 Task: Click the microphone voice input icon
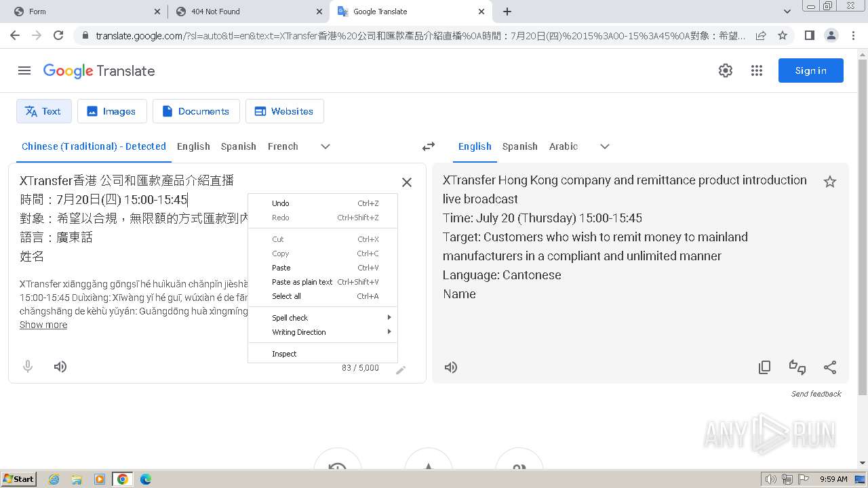click(28, 367)
